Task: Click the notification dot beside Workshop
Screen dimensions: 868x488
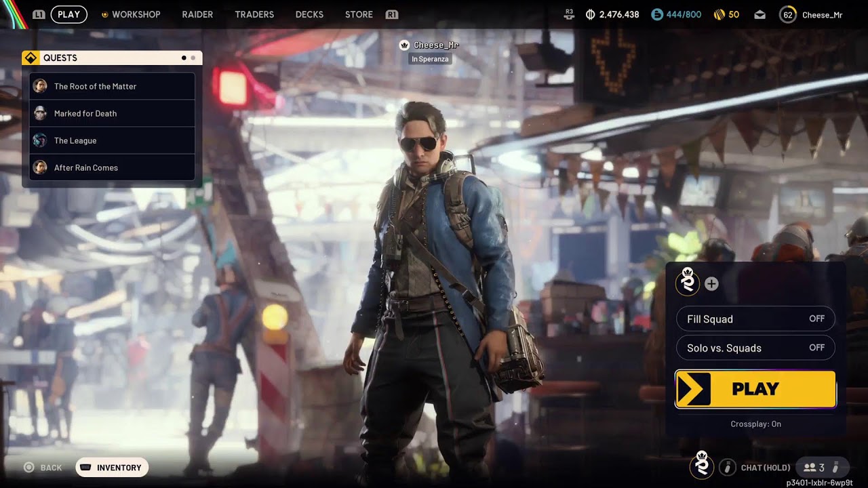Action: 104,14
